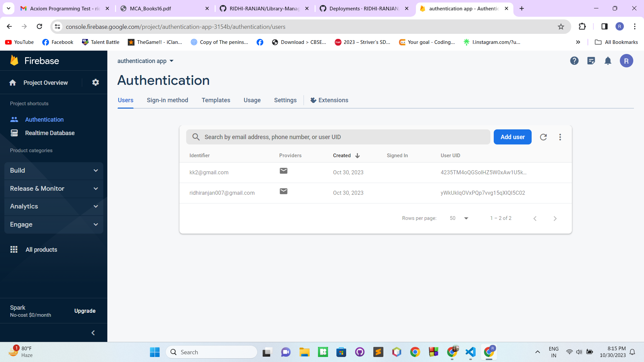Click the Upgrade button

(85, 311)
